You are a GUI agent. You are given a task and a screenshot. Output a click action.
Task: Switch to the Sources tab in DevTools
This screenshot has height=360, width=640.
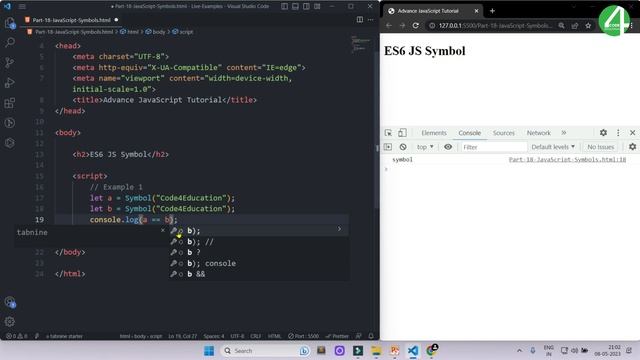pyautogui.click(x=504, y=133)
